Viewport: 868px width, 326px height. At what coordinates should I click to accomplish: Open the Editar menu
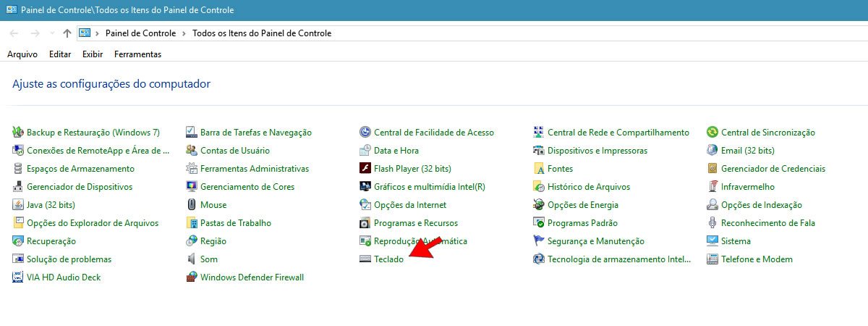coord(60,54)
